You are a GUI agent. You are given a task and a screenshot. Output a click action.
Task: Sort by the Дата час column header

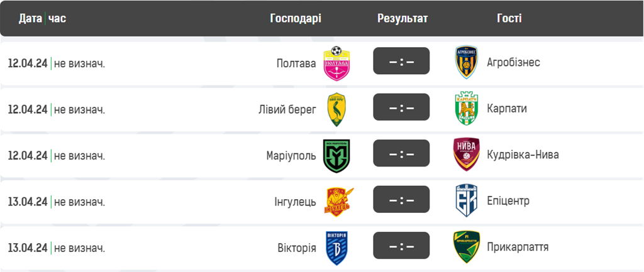coord(42,18)
